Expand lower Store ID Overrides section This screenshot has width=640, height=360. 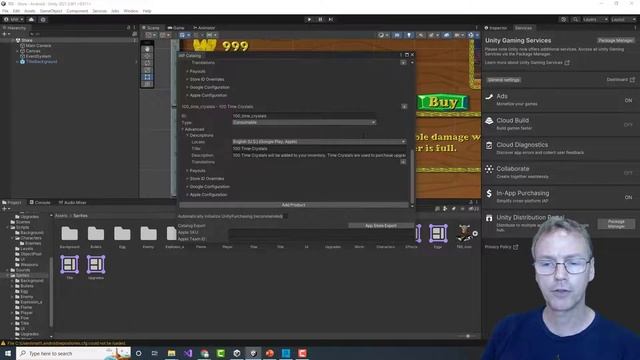tap(205, 179)
